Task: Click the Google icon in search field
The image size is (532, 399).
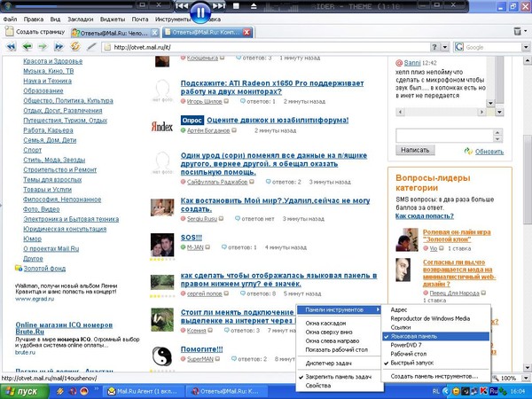Action: pyautogui.click(x=459, y=47)
